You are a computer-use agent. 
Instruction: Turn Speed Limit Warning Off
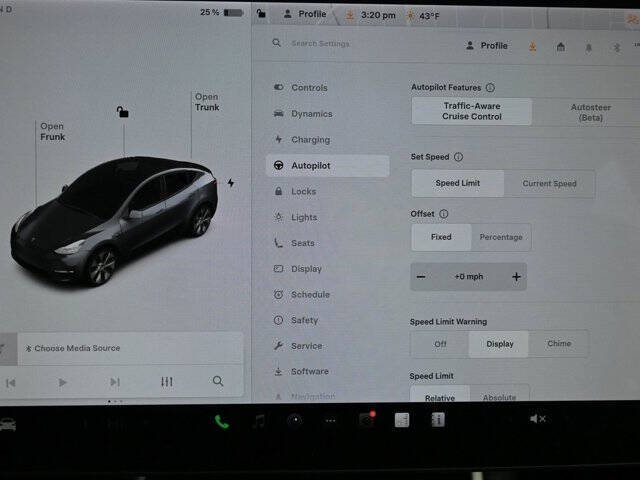(x=440, y=344)
